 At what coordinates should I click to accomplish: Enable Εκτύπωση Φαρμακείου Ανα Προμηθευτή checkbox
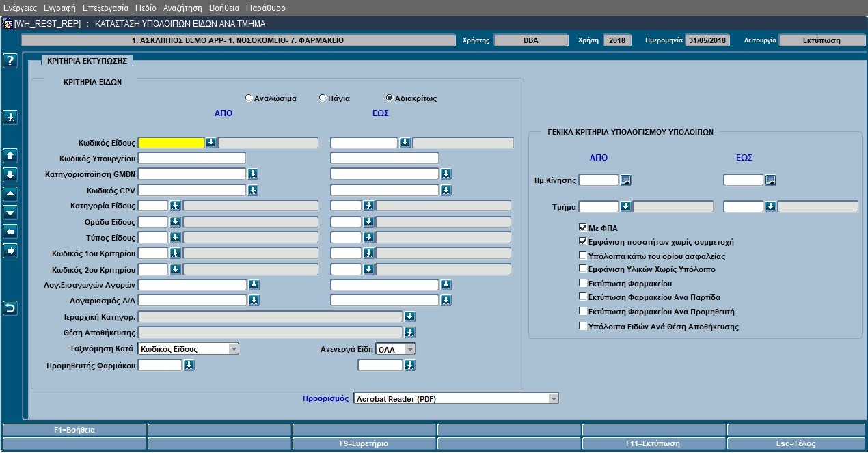click(x=583, y=311)
